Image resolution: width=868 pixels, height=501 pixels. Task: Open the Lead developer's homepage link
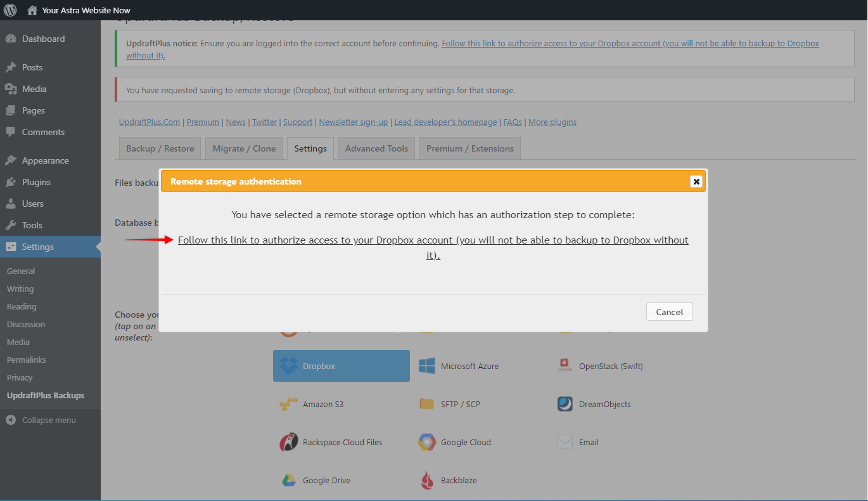(x=446, y=122)
